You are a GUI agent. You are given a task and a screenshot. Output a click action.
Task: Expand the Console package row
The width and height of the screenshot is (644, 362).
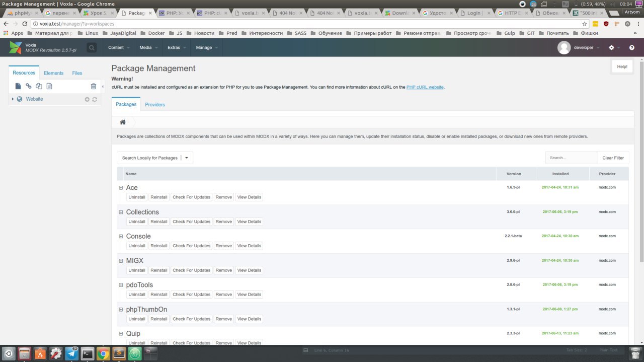[x=121, y=236]
